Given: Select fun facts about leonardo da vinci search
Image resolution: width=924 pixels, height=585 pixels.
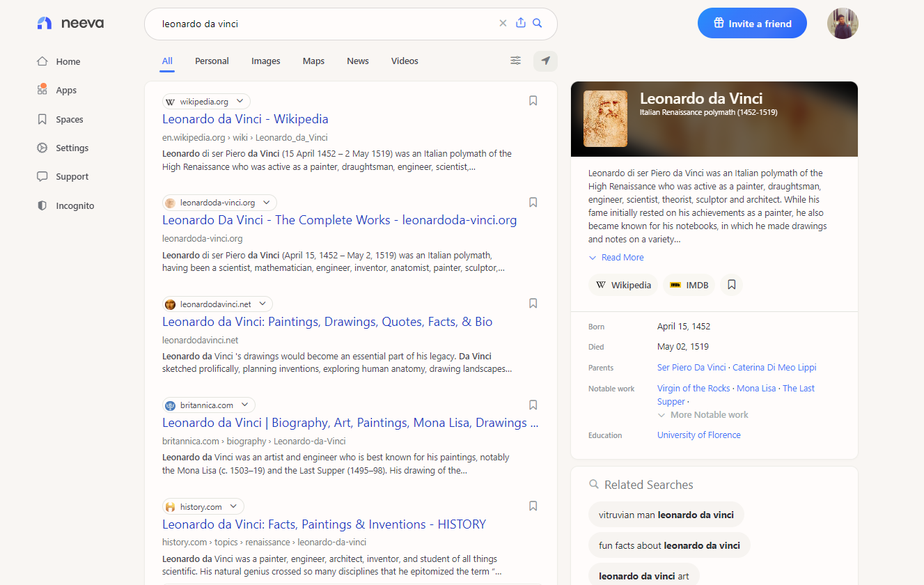Looking at the screenshot, I should 669,545.
